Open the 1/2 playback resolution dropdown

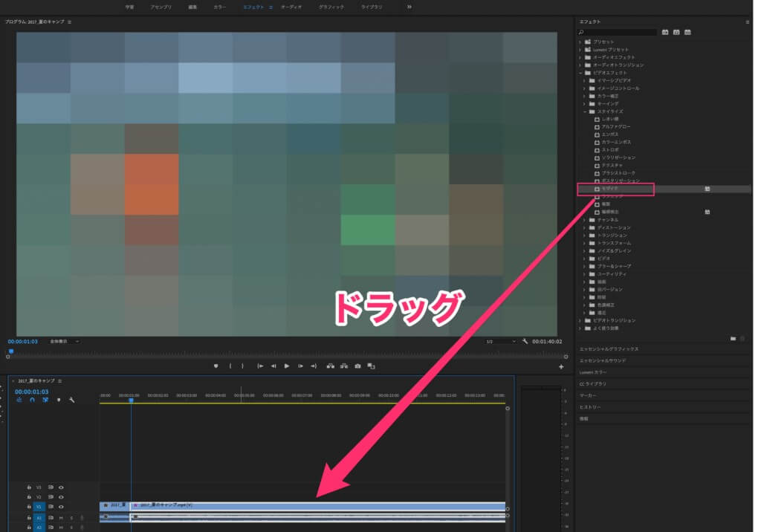[500, 341]
